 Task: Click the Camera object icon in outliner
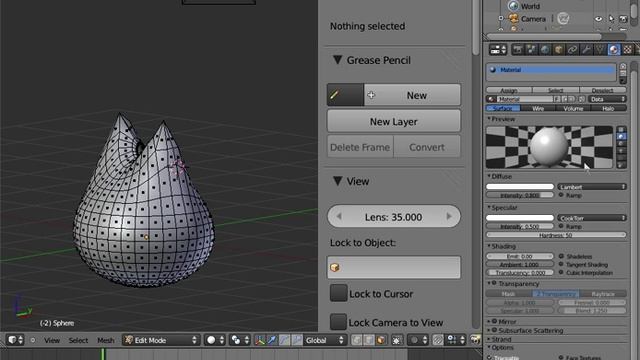tap(513, 18)
